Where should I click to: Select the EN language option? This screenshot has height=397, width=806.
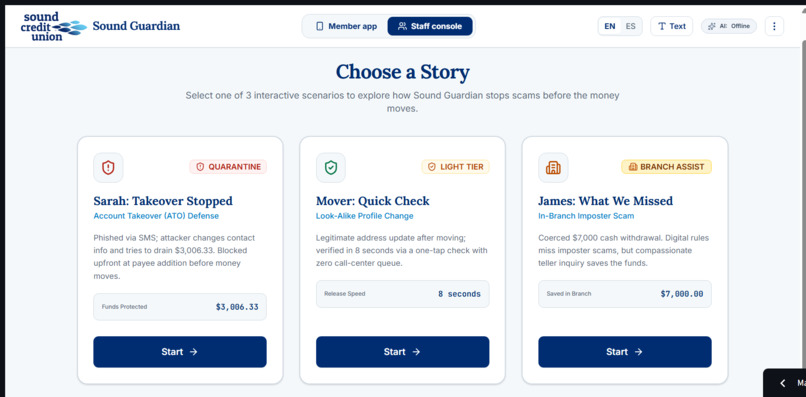610,26
